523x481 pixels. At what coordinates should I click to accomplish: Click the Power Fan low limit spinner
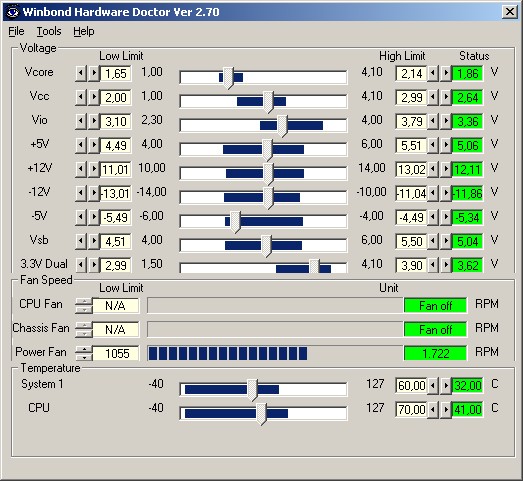[84, 354]
